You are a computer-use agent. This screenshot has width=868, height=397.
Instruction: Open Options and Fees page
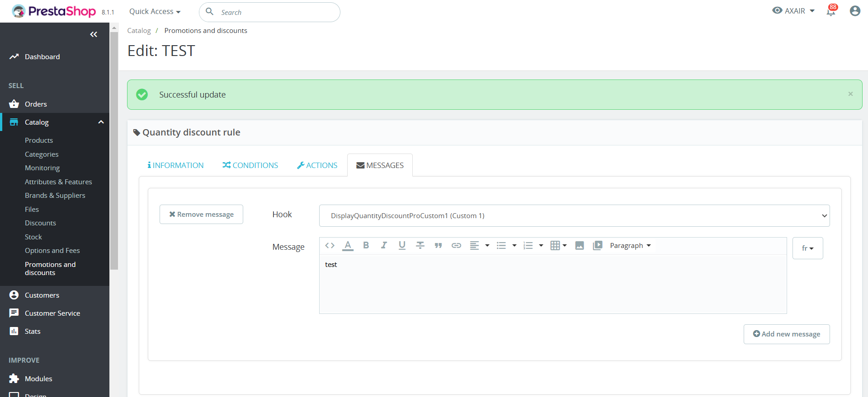[x=52, y=250]
